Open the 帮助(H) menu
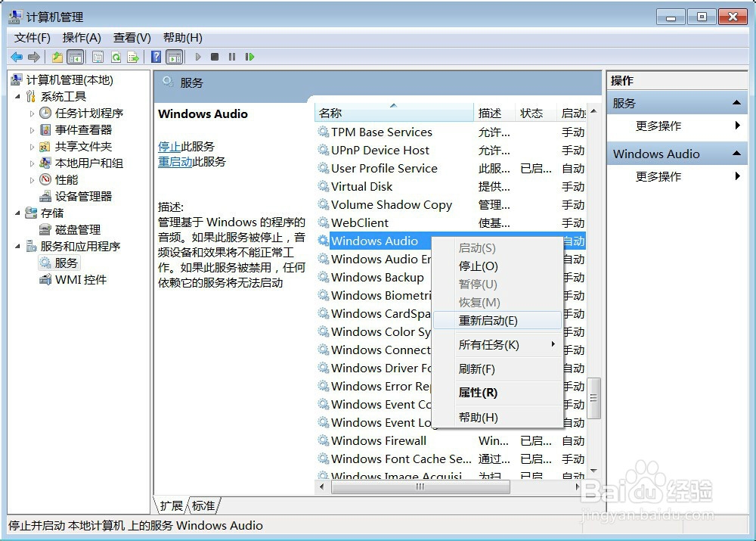This screenshot has height=541, width=756. click(x=182, y=38)
